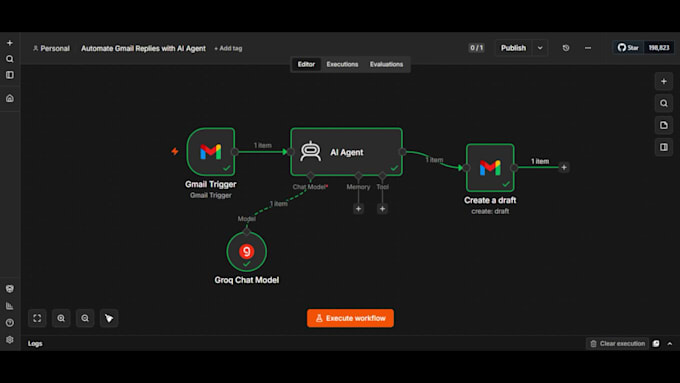The height and width of the screenshot is (383, 680).
Task: Click Add tag
Action: coord(228,48)
